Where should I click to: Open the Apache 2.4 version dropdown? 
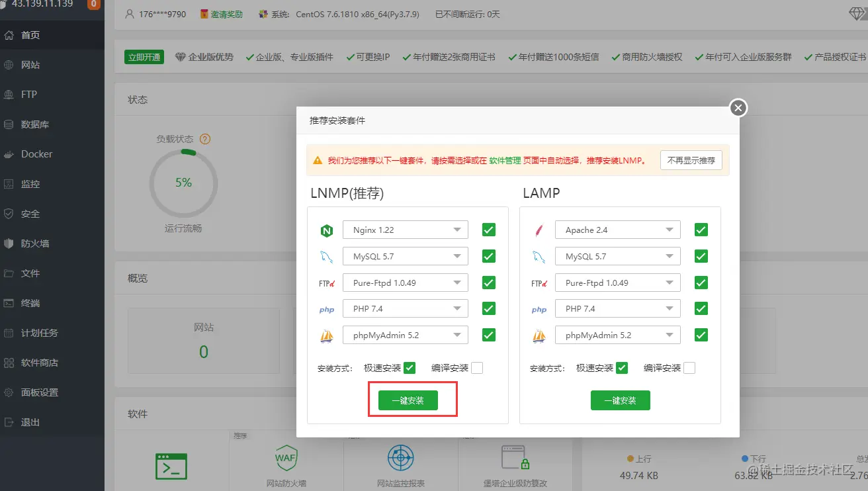tap(618, 230)
